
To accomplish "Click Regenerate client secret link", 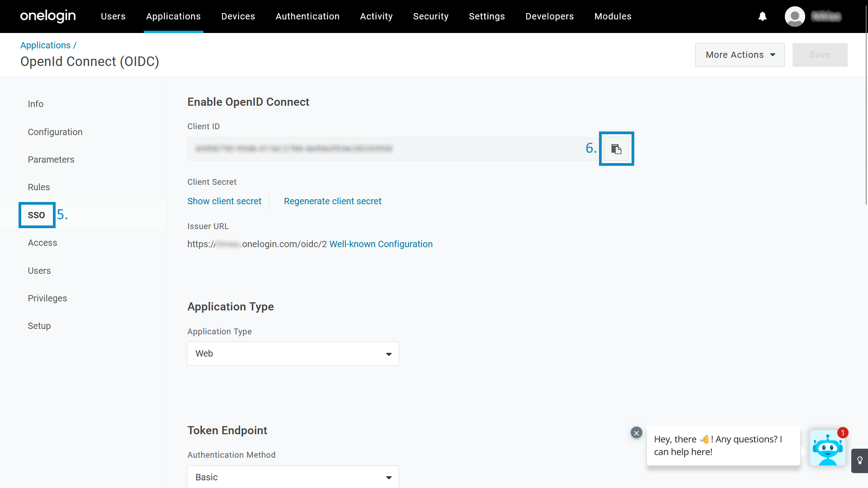I will click(333, 201).
